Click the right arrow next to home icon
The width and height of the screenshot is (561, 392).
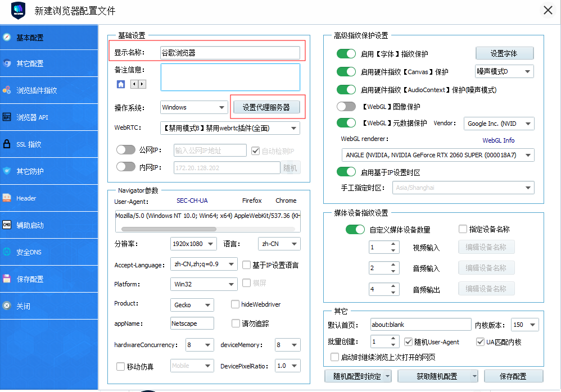point(142,84)
